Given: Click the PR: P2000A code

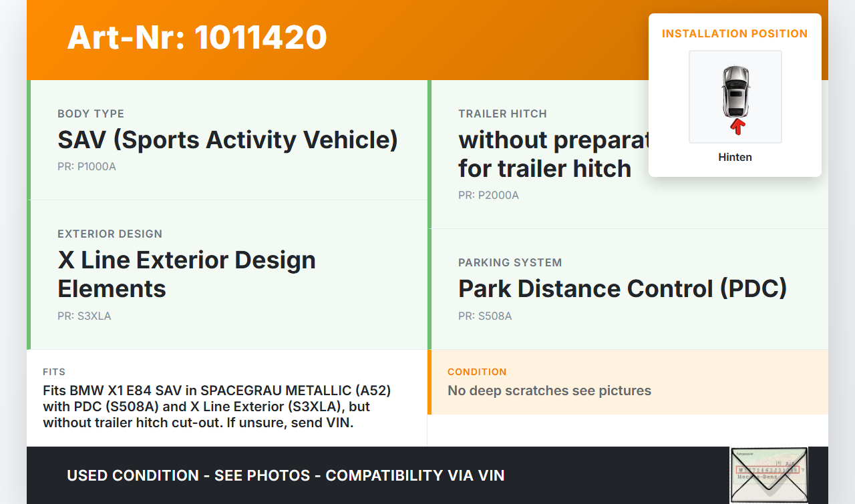Looking at the screenshot, I should click(488, 196).
